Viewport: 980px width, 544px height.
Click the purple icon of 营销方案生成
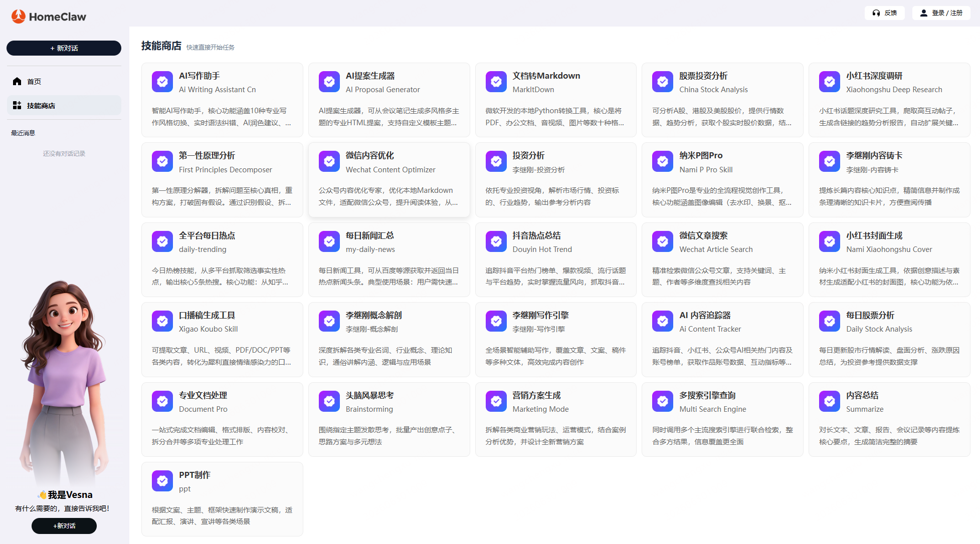click(x=496, y=401)
